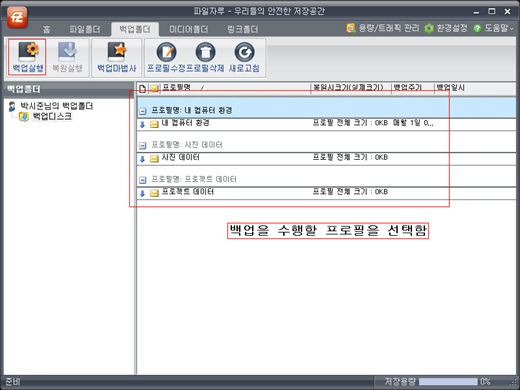This screenshot has height=390, width=520.
Task: Maximize the 파일자루 window
Action: (x=492, y=11)
